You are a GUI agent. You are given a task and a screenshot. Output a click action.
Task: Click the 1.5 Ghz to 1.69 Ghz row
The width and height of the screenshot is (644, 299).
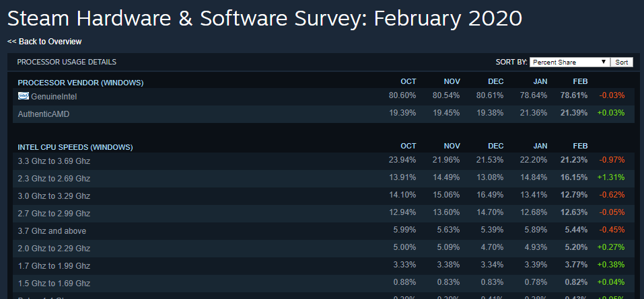[x=54, y=284]
